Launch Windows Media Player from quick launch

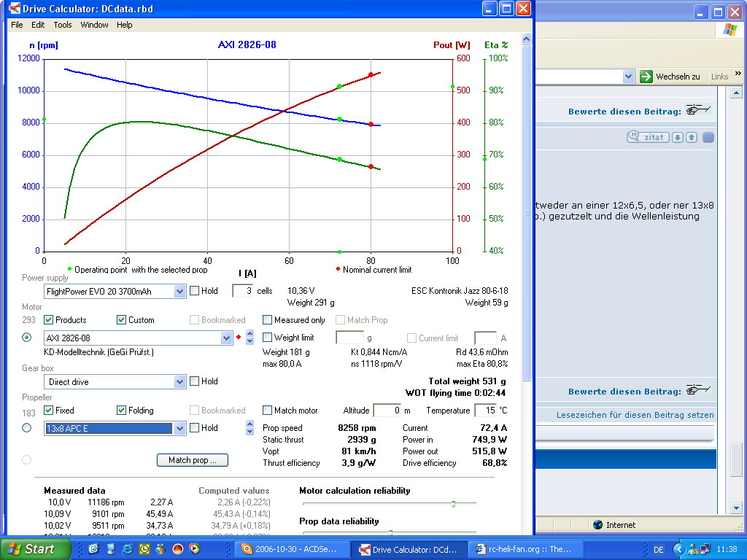tap(194, 549)
